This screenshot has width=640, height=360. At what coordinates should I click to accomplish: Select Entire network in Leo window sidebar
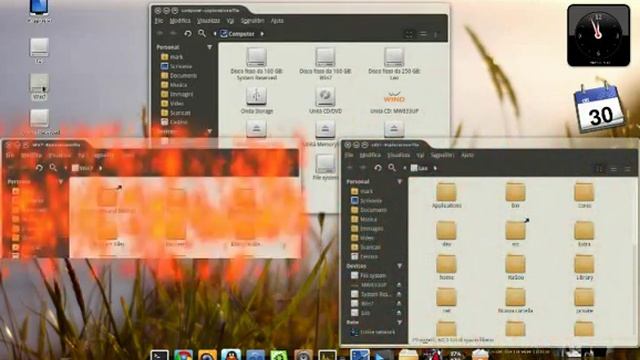373,332
